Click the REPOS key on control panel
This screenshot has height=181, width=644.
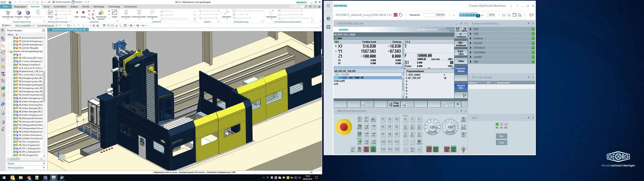point(366,119)
